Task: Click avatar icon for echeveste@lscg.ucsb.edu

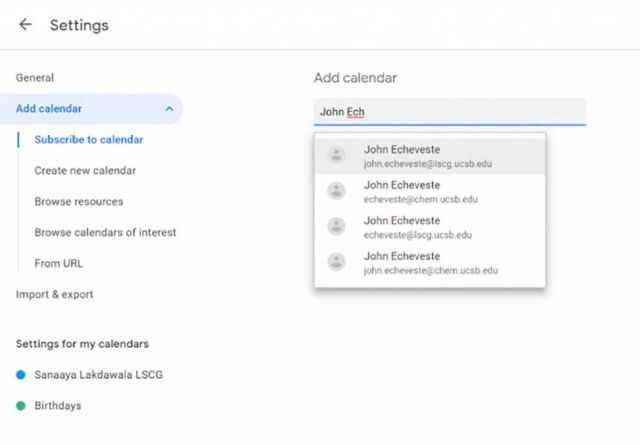Action: point(337,227)
